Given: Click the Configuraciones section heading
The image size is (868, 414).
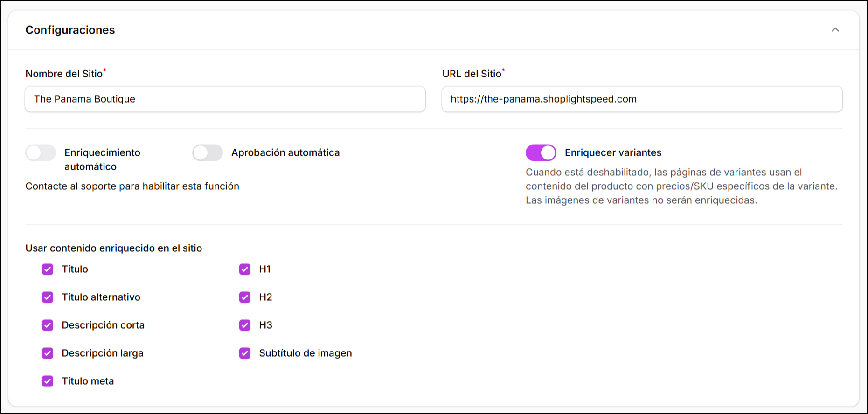Looking at the screenshot, I should click(x=70, y=30).
